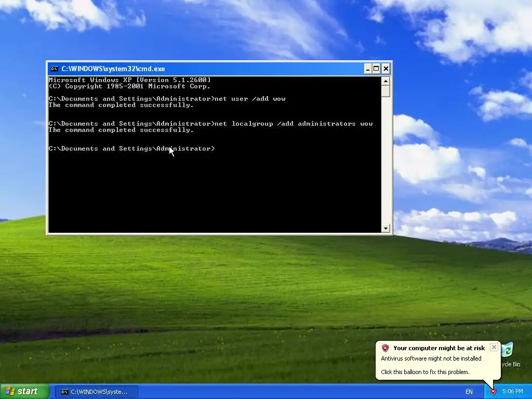This screenshot has width=532, height=399.
Task: Click the 'Antivirus software might not be installed' text
Action: [431, 358]
